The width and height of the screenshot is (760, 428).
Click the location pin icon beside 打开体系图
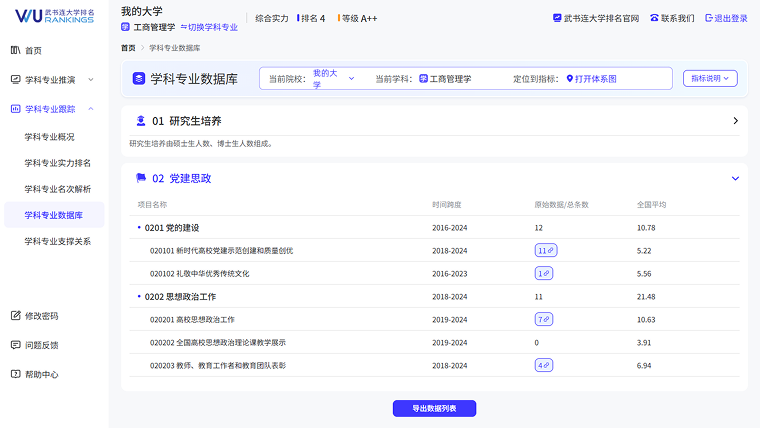570,79
